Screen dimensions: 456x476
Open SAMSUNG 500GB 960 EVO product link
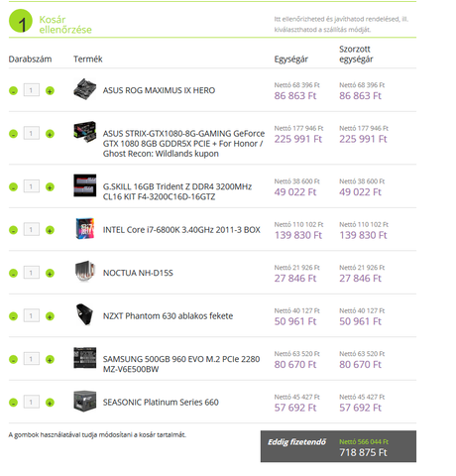[x=181, y=364]
